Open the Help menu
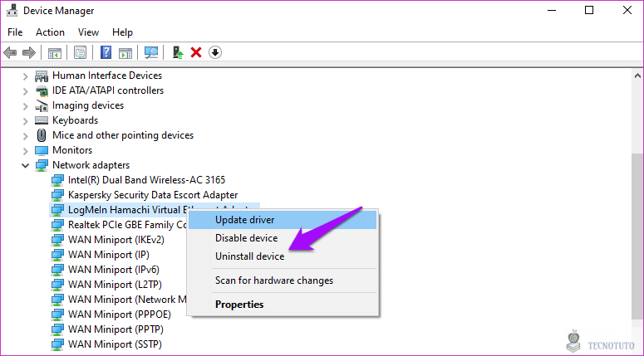 (x=122, y=32)
